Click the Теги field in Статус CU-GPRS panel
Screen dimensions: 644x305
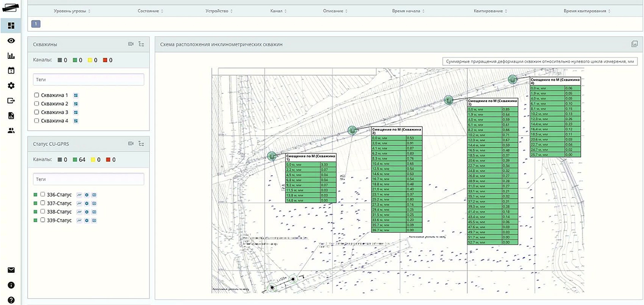click(89, 179)
